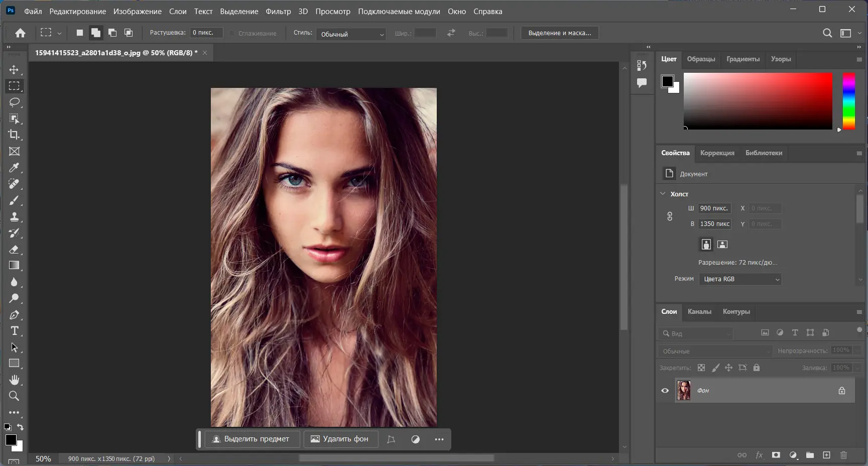The image size is (868, 466).
Task: Click the rainbow hue slider strip
Action: [x=848, y=101]
